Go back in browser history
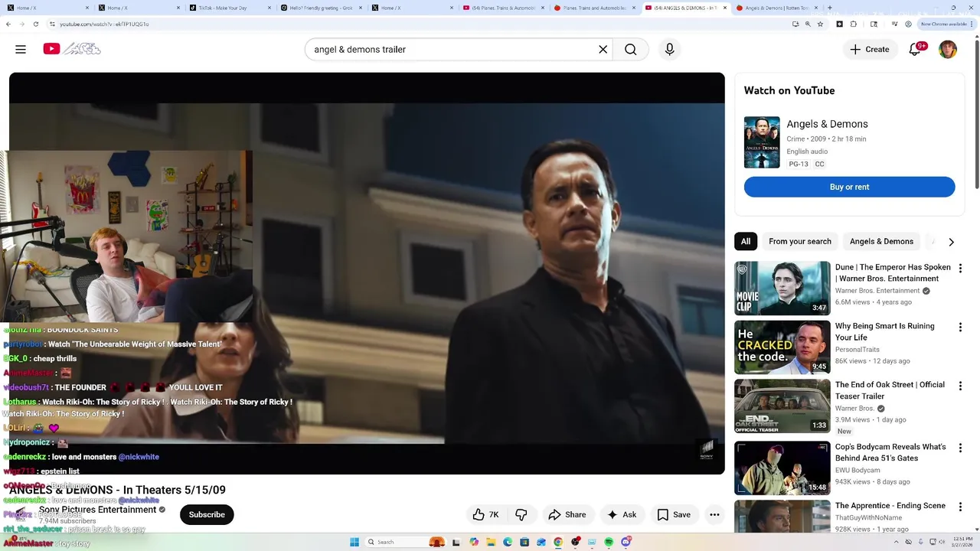Screen dimensions: 980x551 (8, 24)
